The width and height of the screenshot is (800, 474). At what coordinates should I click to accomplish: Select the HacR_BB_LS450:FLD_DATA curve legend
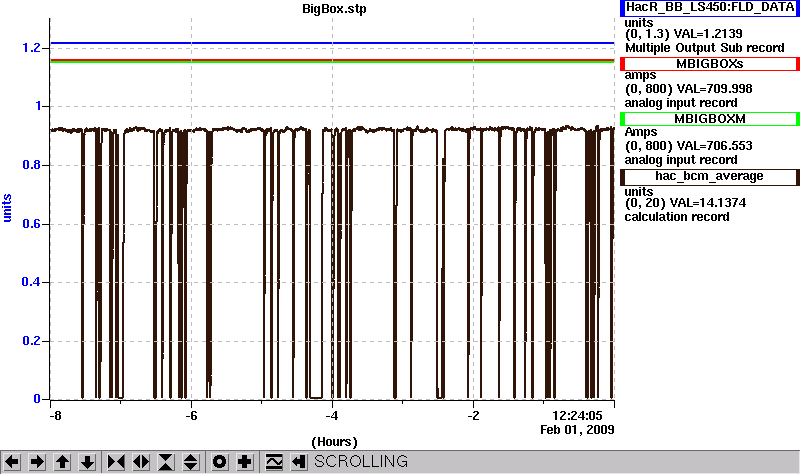point(710,8)
